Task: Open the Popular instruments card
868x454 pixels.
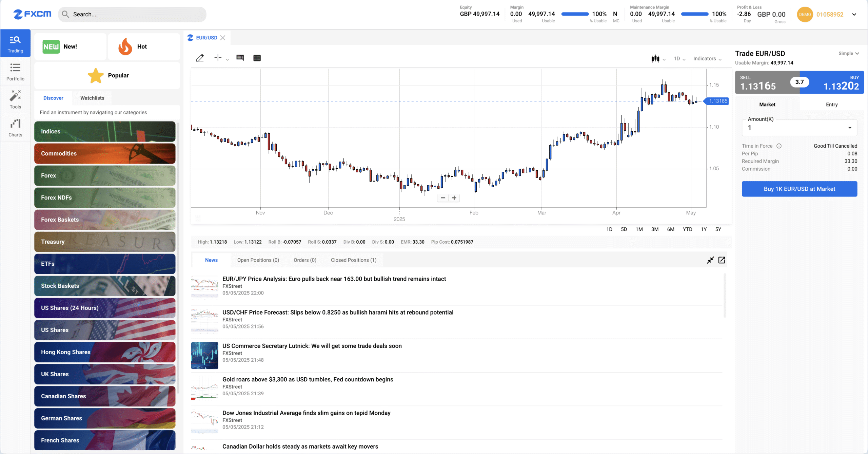Action: (x=107, y=75)
